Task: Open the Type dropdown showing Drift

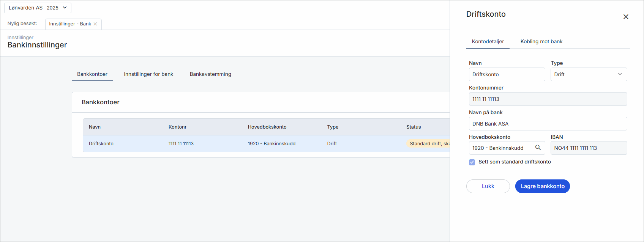Action: (x=588, y=74)
